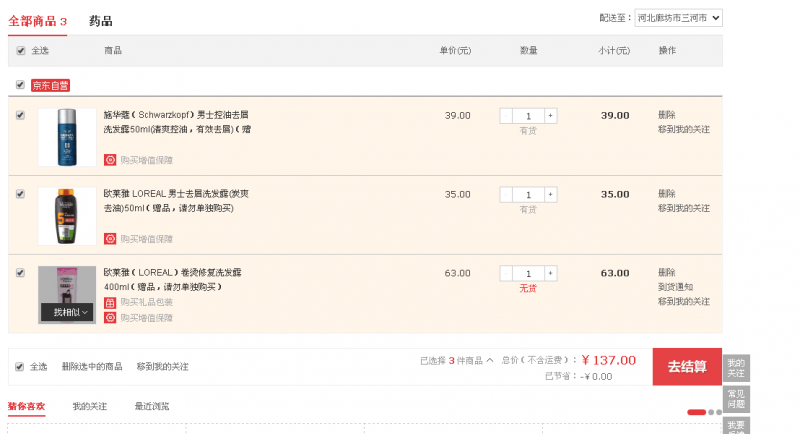Increase quantity of 35.00 LOREAL shampoo
Viewport: 800px width, 434px height.
(x=551, y=194)
